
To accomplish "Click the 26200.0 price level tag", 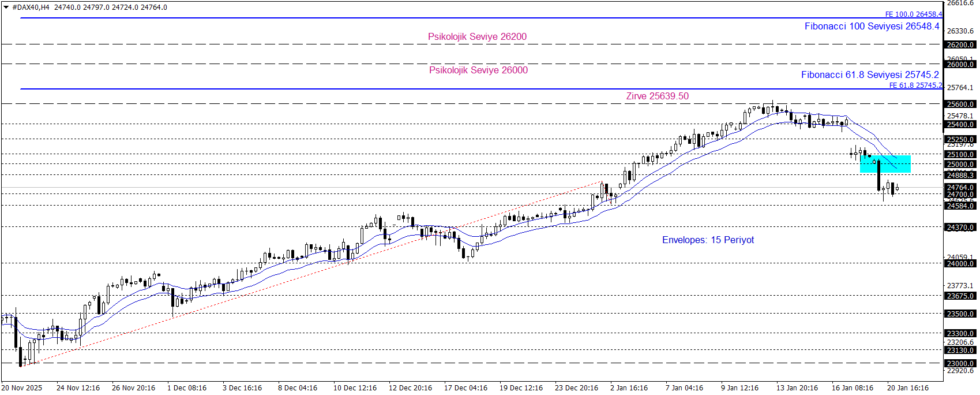I will tap(960, 44).
